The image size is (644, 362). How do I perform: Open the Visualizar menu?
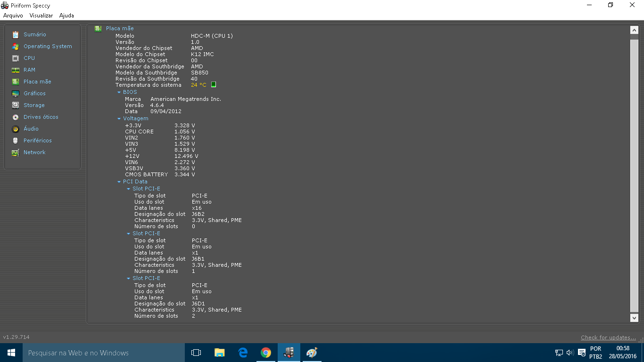click(41, 16)
